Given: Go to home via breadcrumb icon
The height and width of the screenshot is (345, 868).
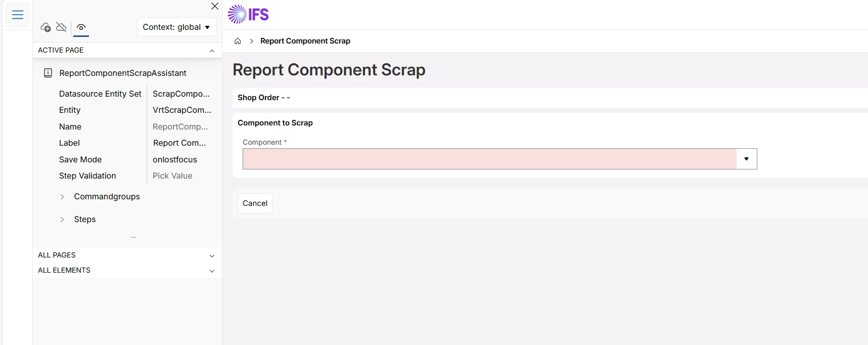Looking at the screenshot, I should point(238,41).
